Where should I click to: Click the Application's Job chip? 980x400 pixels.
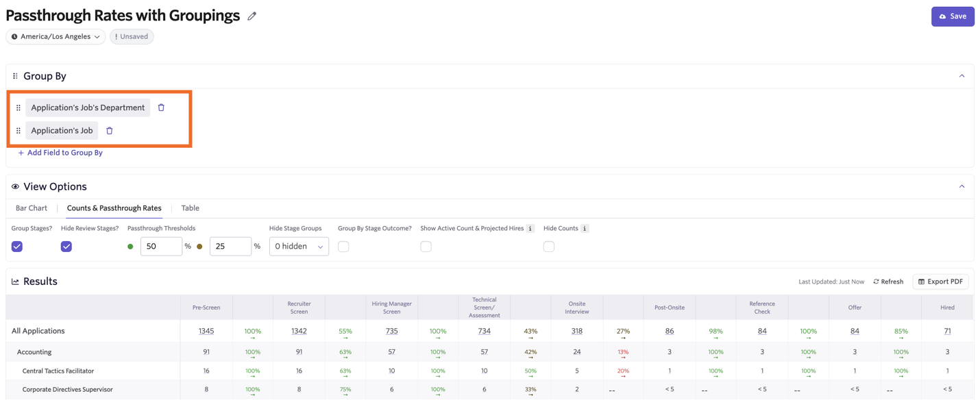coord(62,131)
